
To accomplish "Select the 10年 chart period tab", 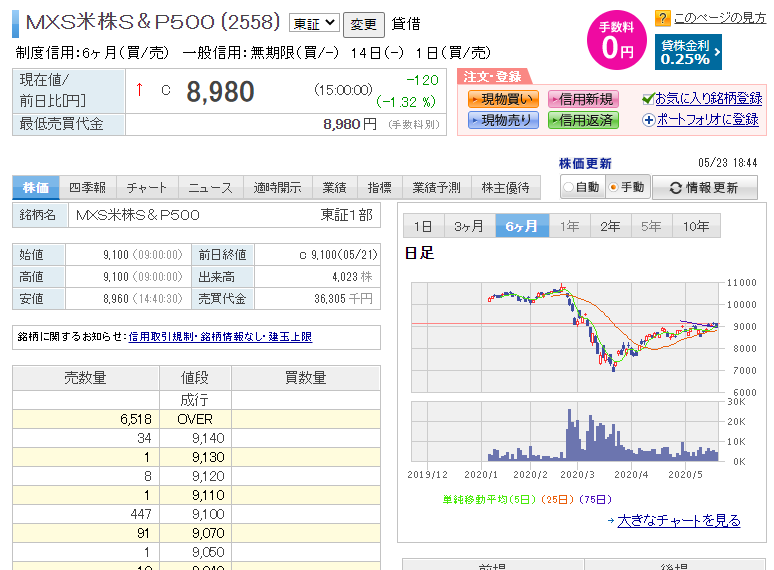I will coord(696,226).
